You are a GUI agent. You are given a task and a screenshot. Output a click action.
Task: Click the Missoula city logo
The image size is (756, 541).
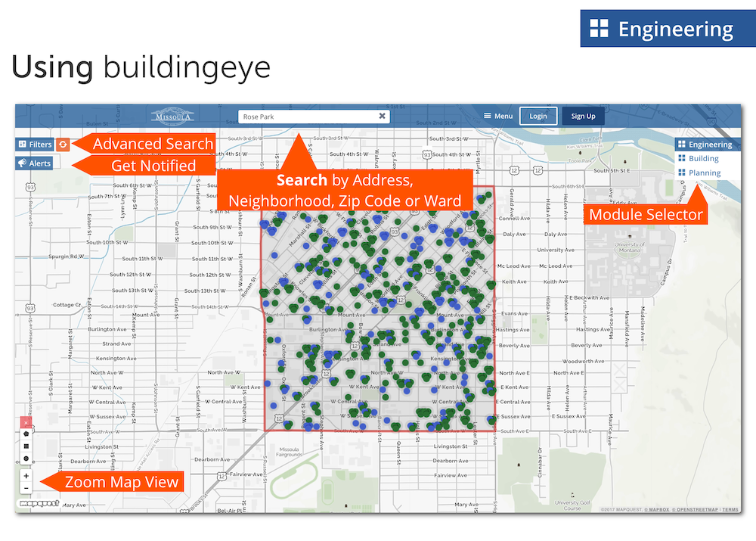point(172,116)
